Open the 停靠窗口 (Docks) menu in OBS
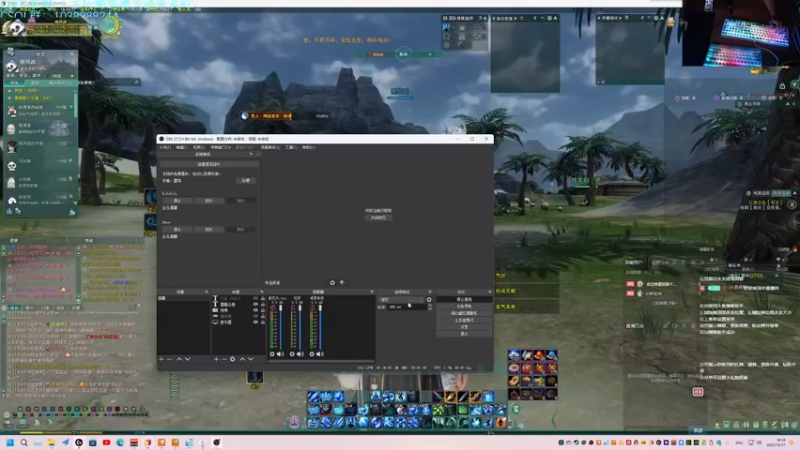The image size is (800, 450). pos(220,147)
